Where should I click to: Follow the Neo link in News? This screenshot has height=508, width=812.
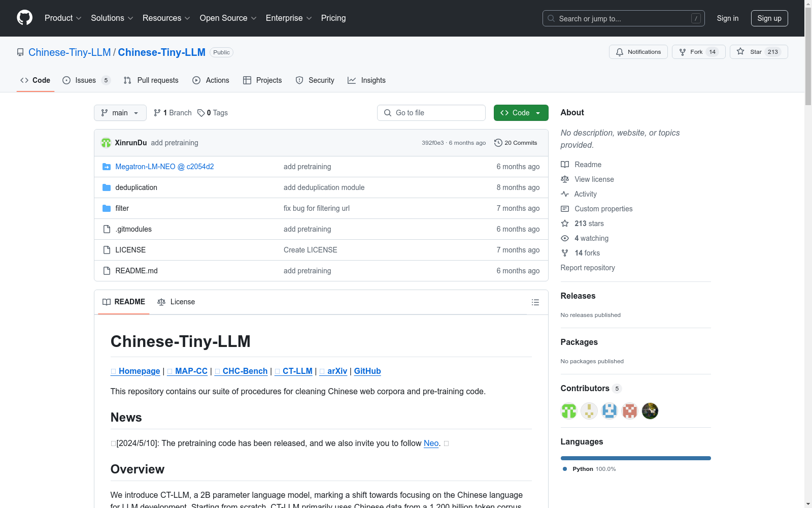click(431, 443)
